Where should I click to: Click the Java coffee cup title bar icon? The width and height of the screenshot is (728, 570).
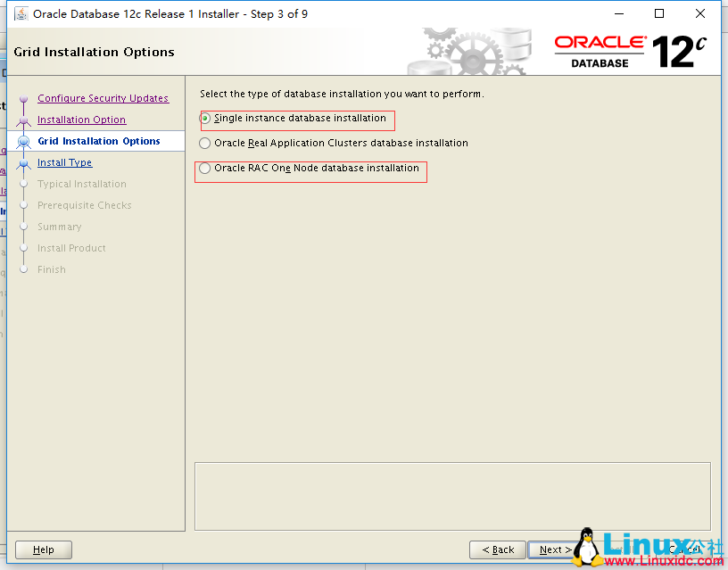tap(21, 13)
